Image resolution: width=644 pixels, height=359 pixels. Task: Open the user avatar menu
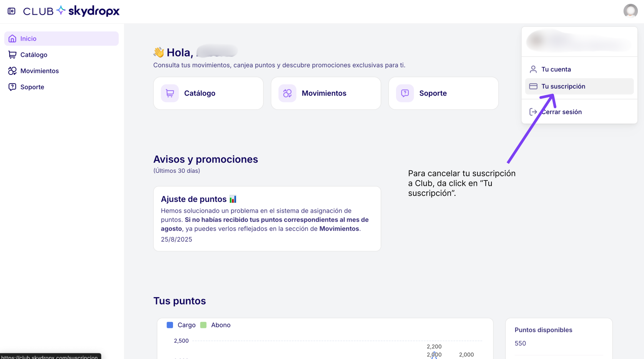(x=631, y=11)
